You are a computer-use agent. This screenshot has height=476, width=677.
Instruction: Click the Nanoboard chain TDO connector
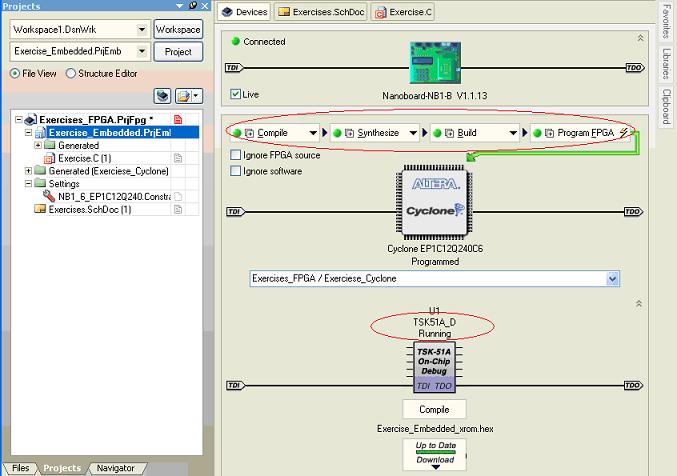(x=635, y=67)
